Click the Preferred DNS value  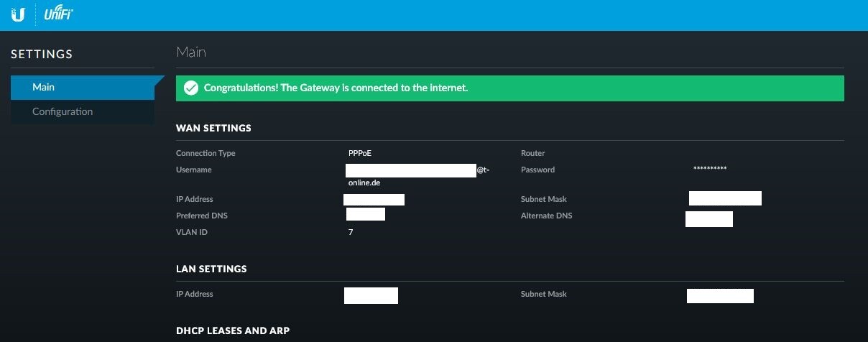(366, 214)
